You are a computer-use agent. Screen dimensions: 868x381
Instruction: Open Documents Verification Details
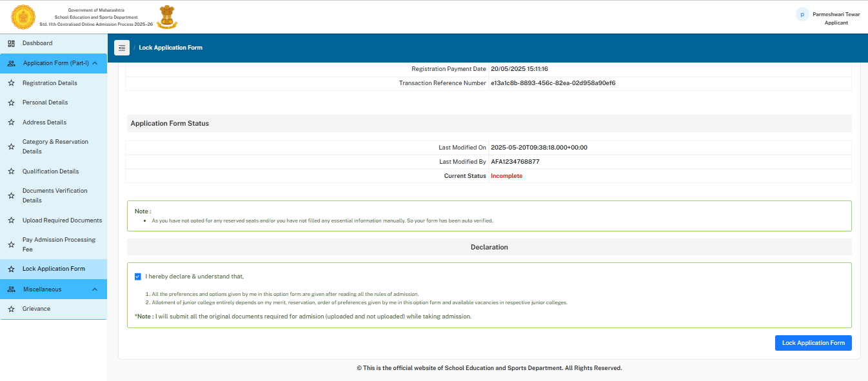[55, 195]
